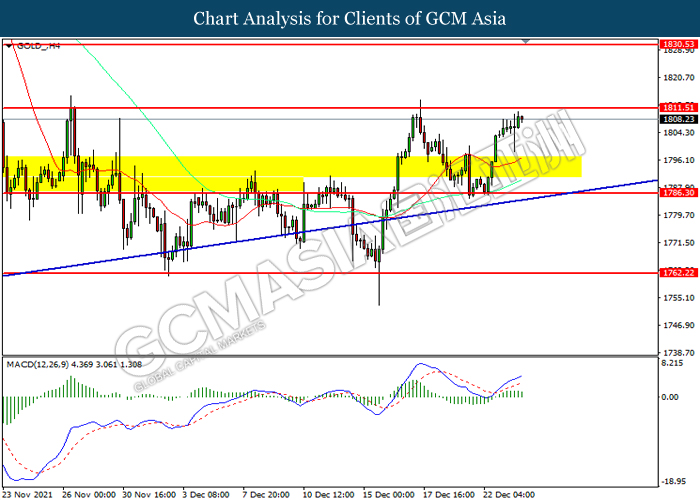The image size is (700, 500).
Task: Click the 17 Dec 16:00 time label
Action: (x=449, y=495)
